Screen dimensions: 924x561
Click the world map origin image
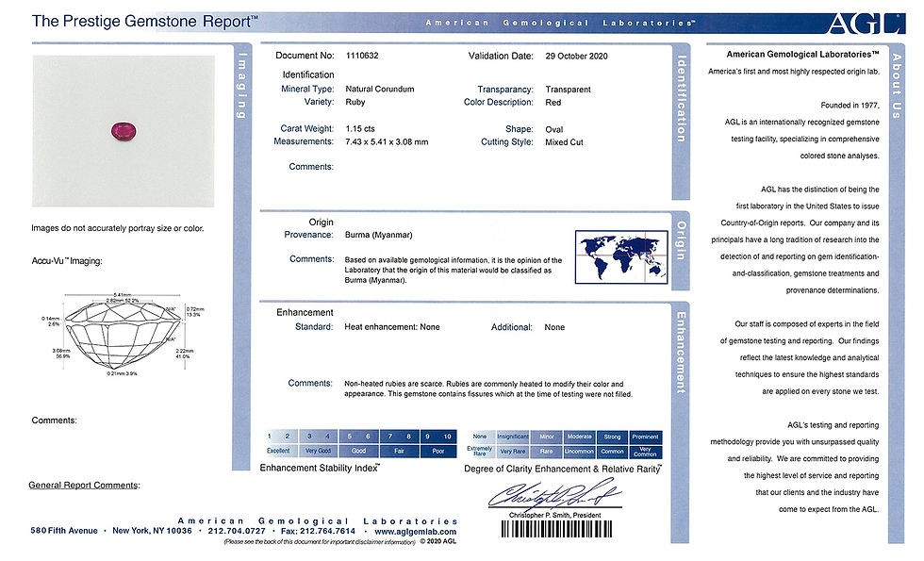621,256
